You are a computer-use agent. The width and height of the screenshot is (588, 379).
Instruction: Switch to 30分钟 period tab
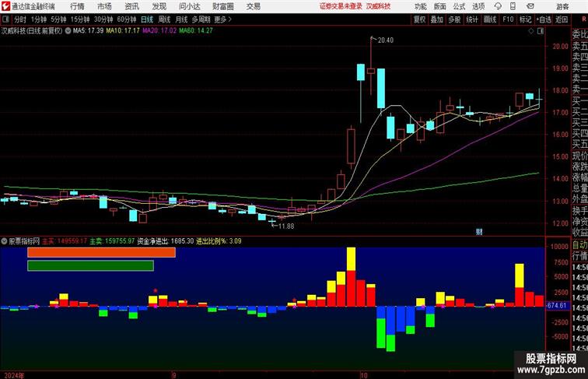[103, 19]
